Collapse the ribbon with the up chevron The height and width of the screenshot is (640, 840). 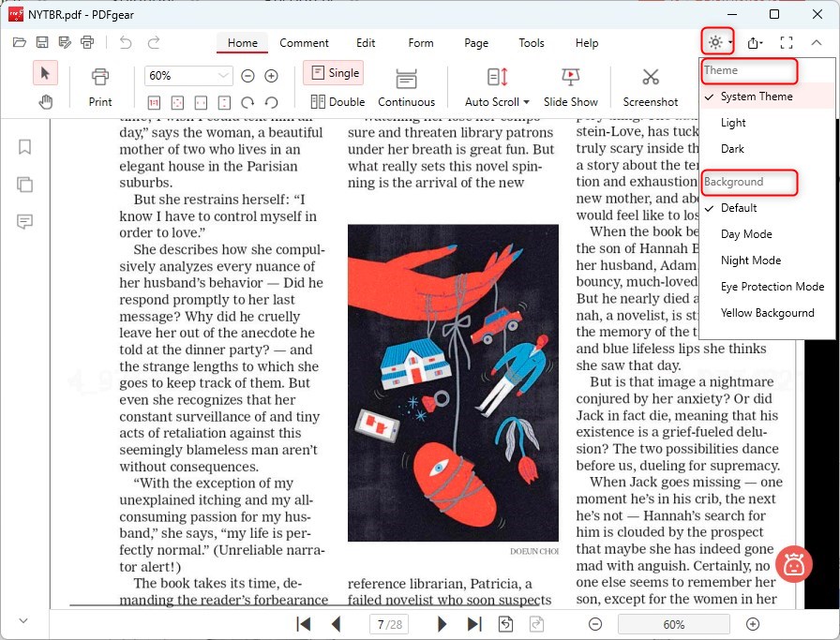coord(817,42)
